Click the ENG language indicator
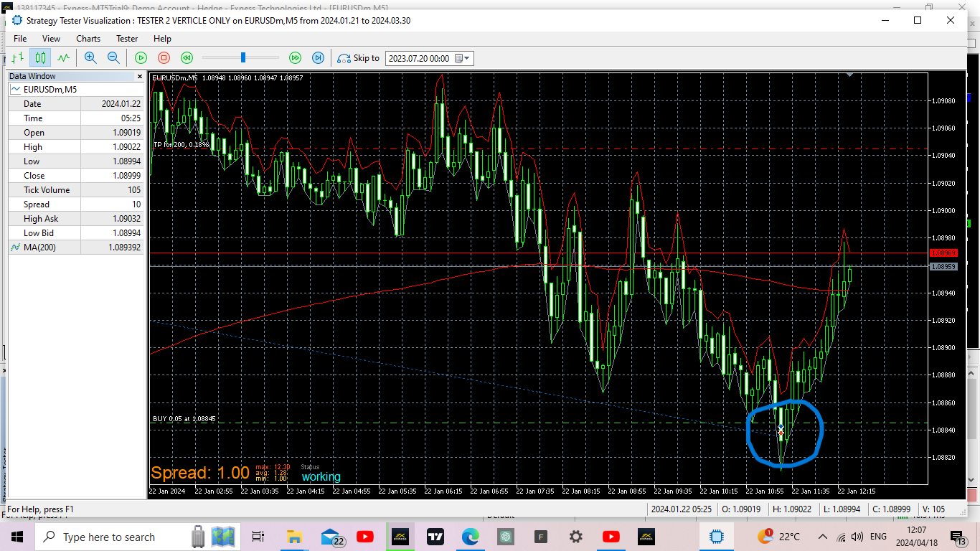The height and width of the screenshot is (551, 980). [878, 537]
